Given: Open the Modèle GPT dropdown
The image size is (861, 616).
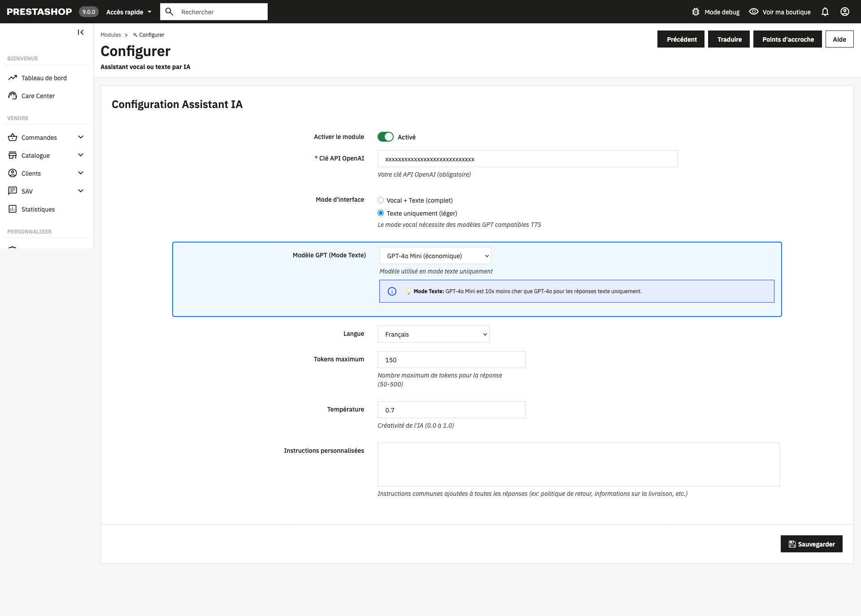Looking at the screenshot, I should (435, 256).
